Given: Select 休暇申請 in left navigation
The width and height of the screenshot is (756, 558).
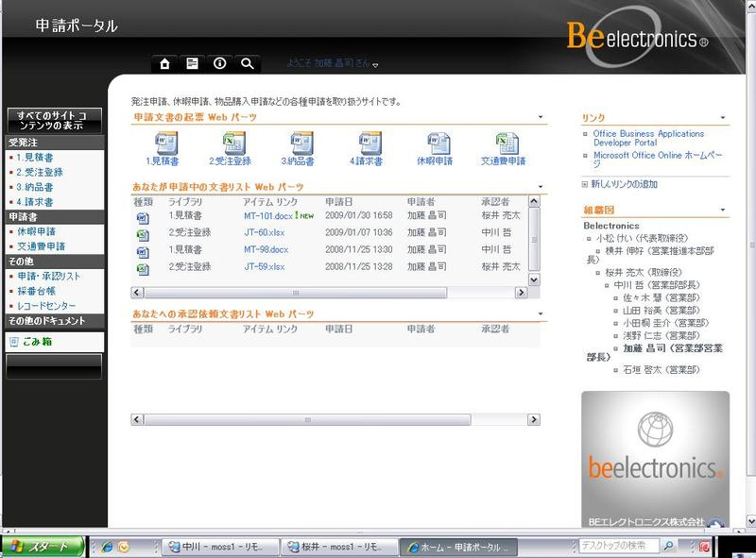Looking at the screenshot, I should click(x=37, y=231).
